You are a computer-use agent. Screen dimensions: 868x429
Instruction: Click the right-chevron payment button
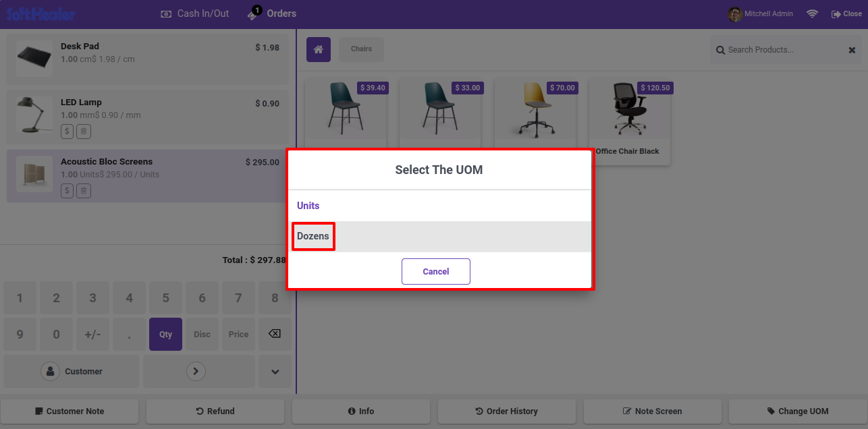click(x=196, y=371)
